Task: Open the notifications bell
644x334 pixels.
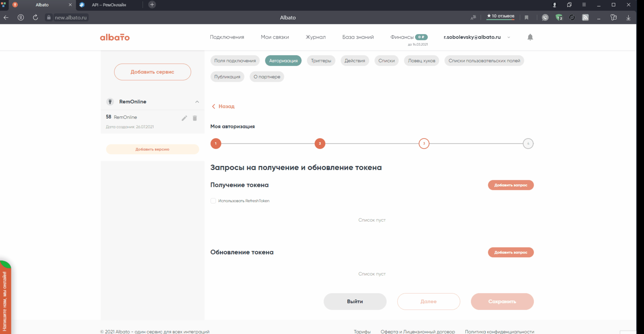Action: [x=530, y=37]
